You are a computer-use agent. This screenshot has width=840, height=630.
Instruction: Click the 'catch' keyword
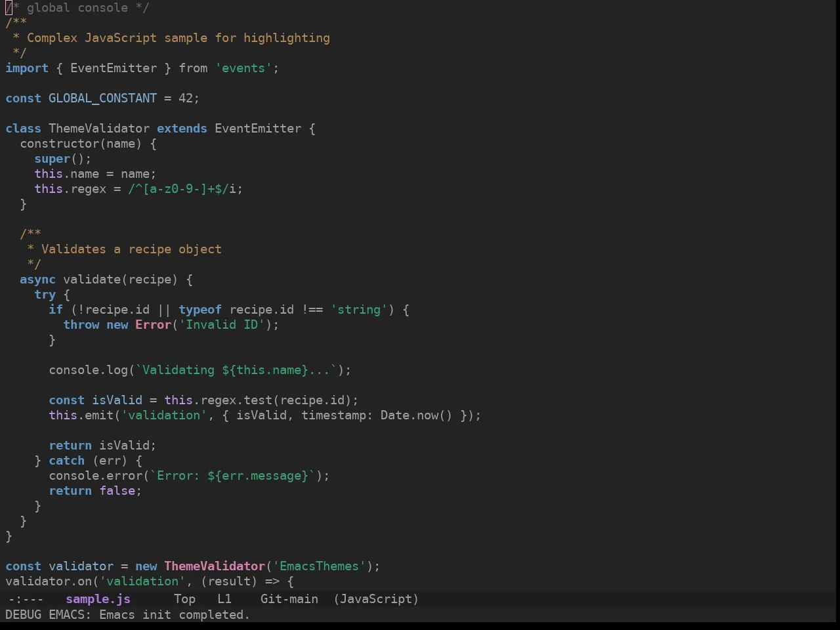pos(66,461)
